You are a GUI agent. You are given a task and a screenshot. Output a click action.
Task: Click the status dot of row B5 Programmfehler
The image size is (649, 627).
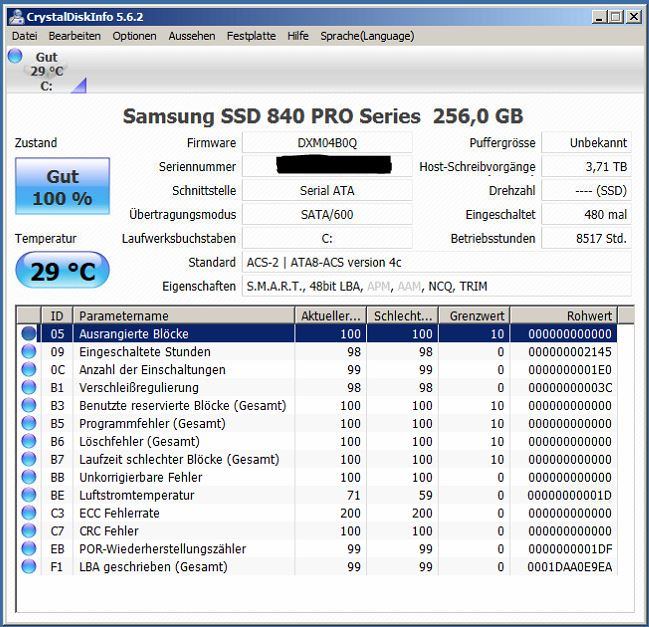point(29,423)
